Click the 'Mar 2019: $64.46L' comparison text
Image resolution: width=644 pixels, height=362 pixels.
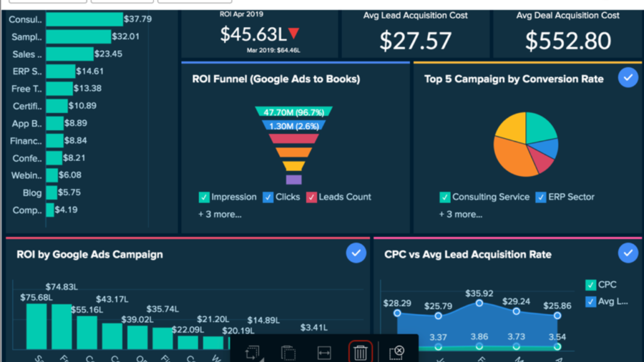(x=273, y=50)
